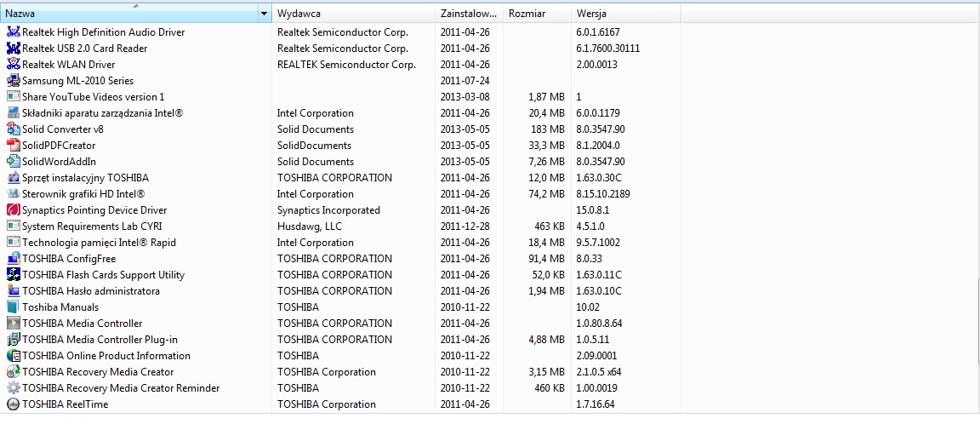
Task: Select the Samsung ML-2010 Series printer icon
Action: [13, 81]
